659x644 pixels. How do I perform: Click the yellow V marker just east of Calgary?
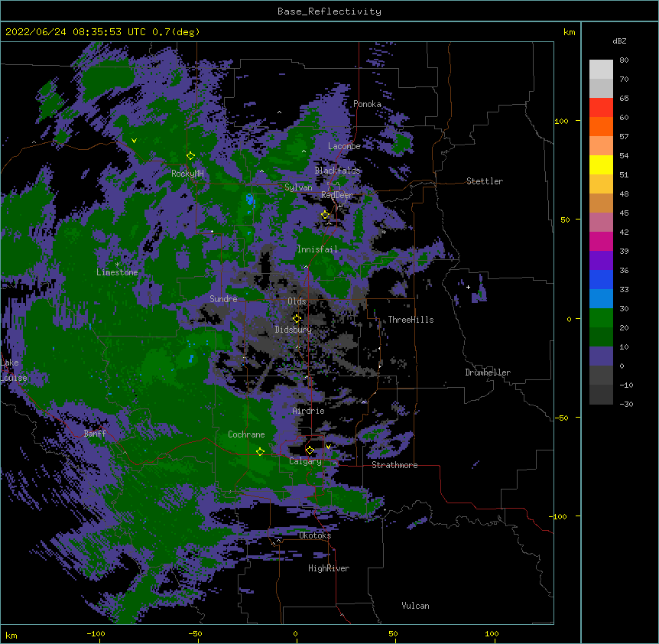click(x=328, y=447)
